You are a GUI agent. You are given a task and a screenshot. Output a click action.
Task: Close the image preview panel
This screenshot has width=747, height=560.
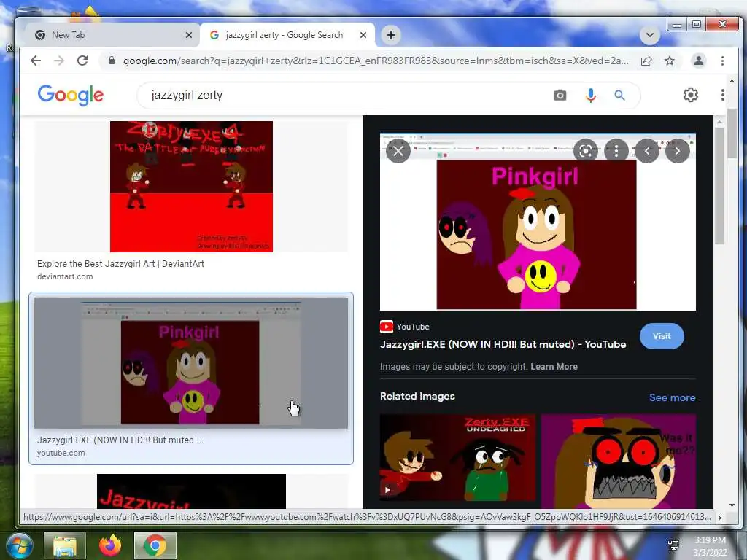(x=398, y=151)
